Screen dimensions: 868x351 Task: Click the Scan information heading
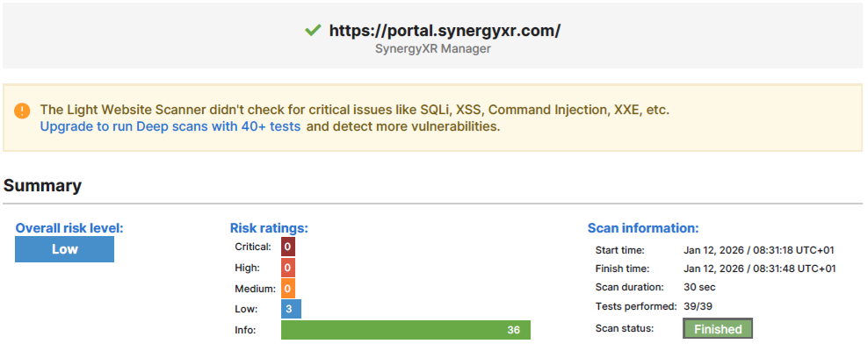point(643,228)
